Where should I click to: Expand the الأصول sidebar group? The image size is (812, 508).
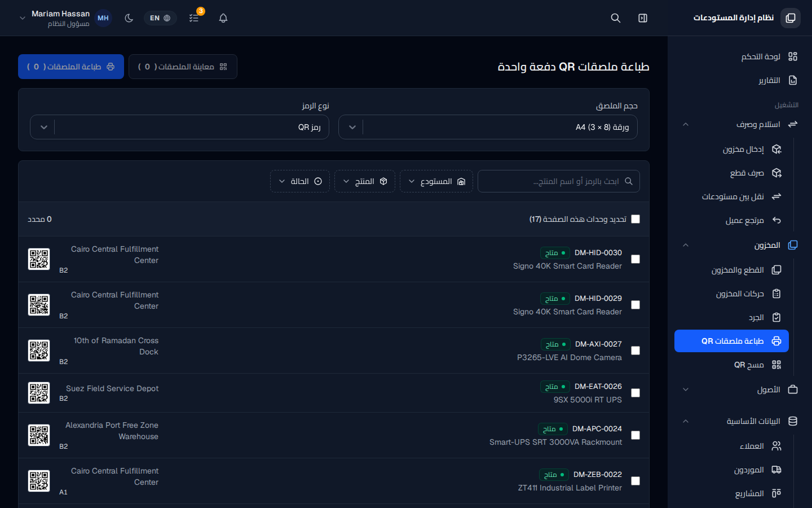(x=739, y=389)
